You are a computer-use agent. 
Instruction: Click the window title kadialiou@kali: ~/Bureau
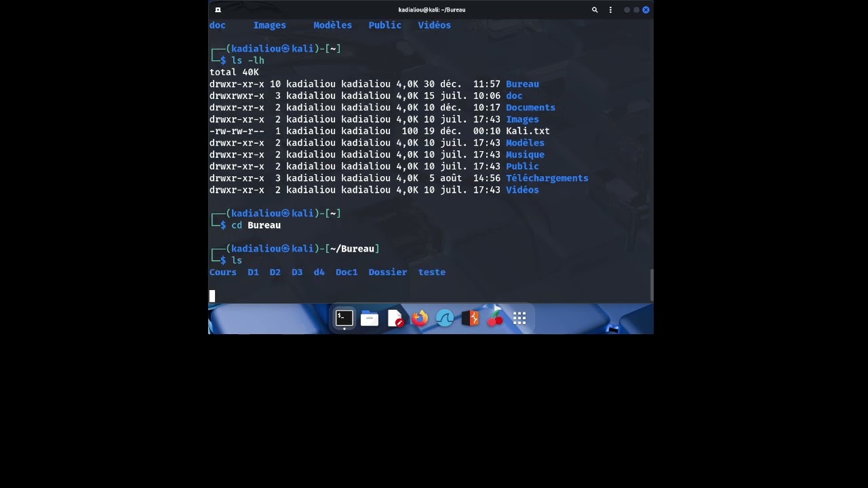pos(431,9)
